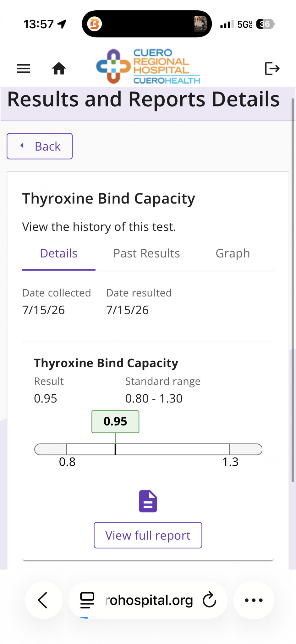Viewport: 296px width, 644px height.
Task: Click View full report button
Action: pos(148,535)
